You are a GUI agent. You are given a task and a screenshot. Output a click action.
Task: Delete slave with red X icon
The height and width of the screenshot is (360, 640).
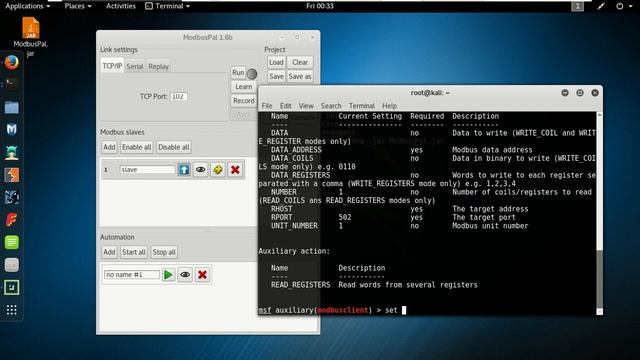coord(235,169)
